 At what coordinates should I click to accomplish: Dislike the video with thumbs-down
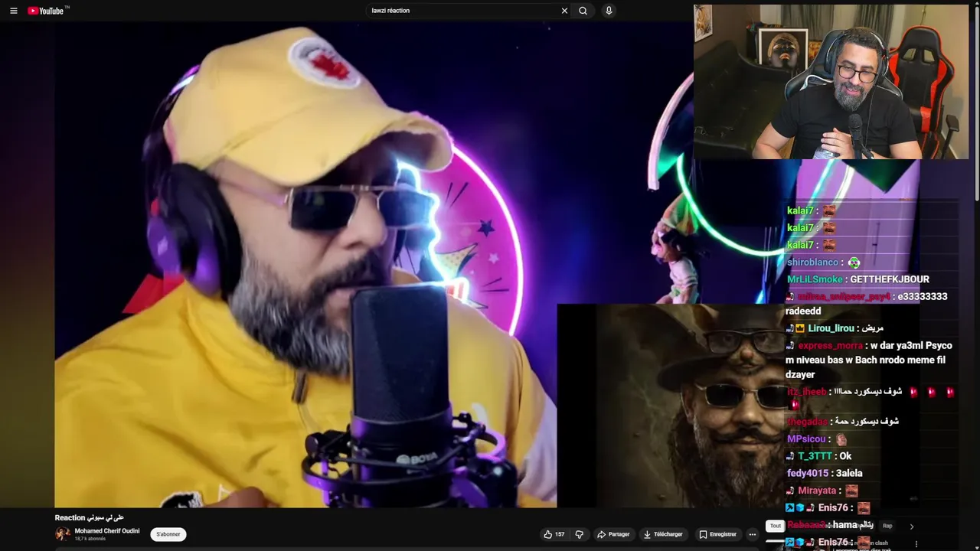(580, 534)
